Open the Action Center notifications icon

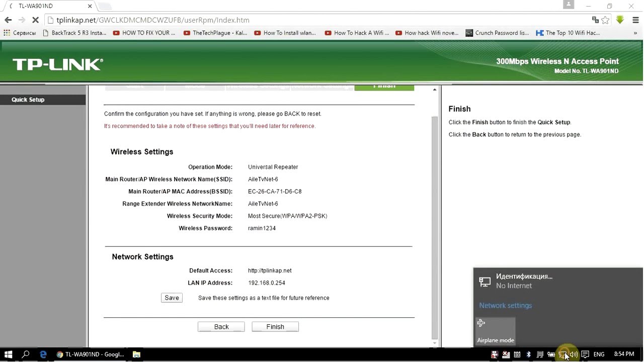(585, 354)
